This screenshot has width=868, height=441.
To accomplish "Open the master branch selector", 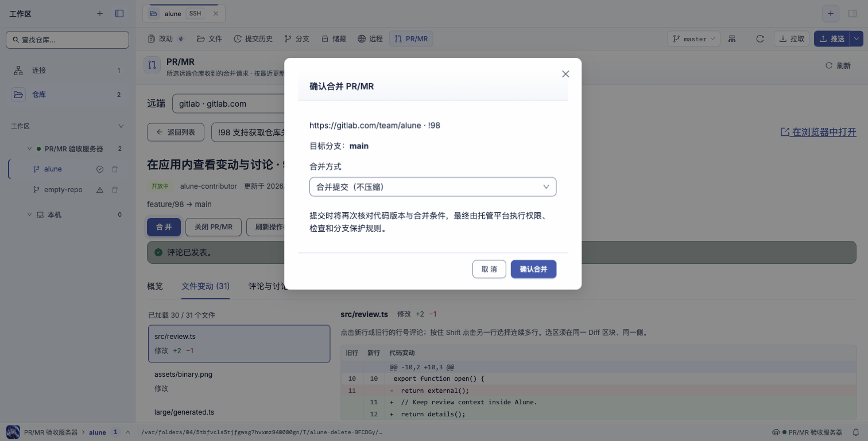I will [693, 39].
